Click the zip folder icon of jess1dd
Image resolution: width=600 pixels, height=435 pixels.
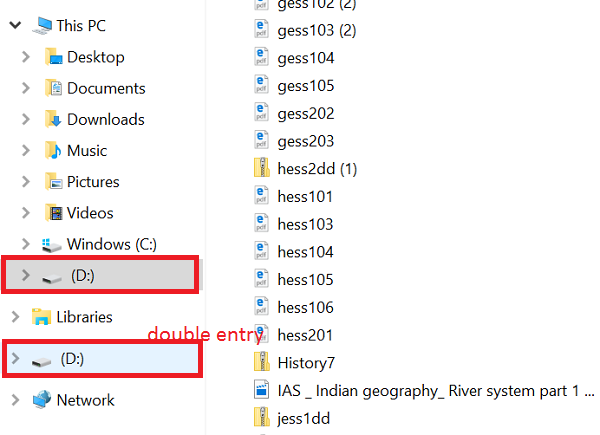click(262, 417)
